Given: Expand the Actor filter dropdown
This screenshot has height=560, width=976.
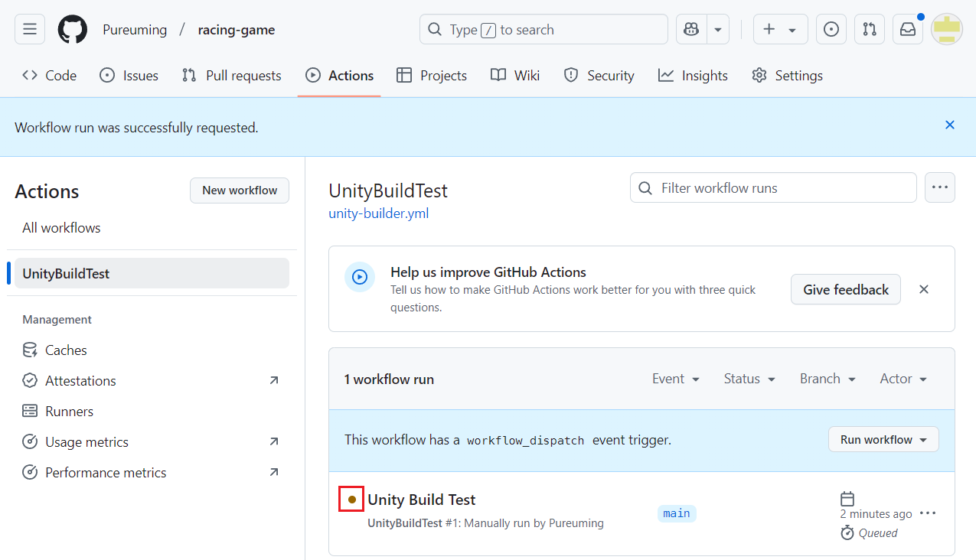Looking at the screenshot, I should 903,379.
